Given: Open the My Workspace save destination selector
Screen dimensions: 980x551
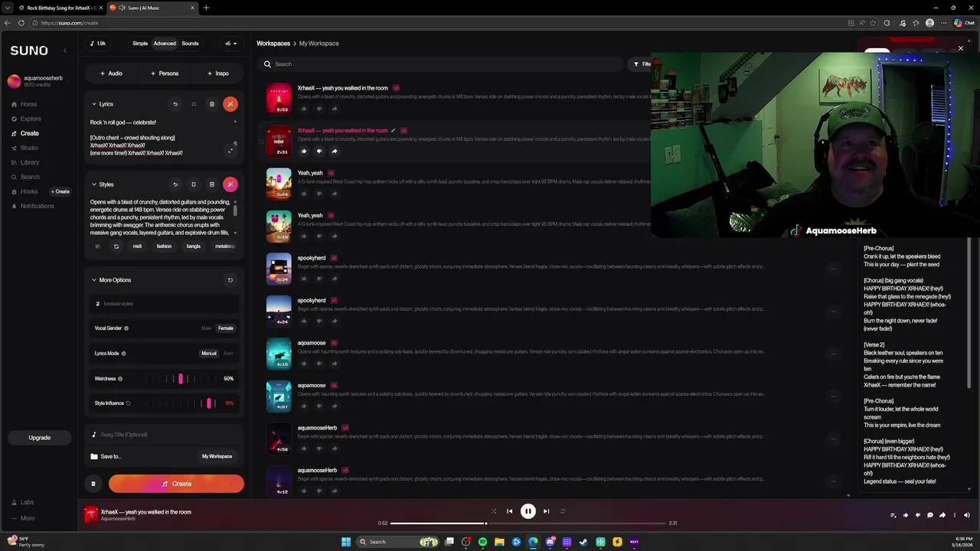Looking at the screenshot, I should coord(217,456).
